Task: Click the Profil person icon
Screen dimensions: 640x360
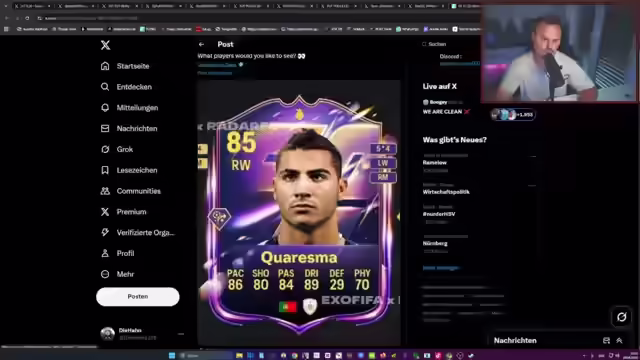Action: pos(105,253)
